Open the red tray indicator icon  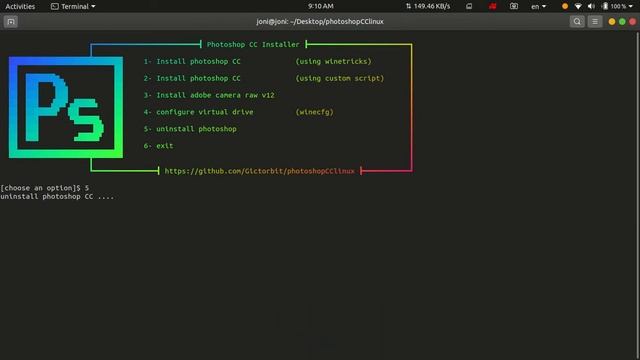click(493, 6)
